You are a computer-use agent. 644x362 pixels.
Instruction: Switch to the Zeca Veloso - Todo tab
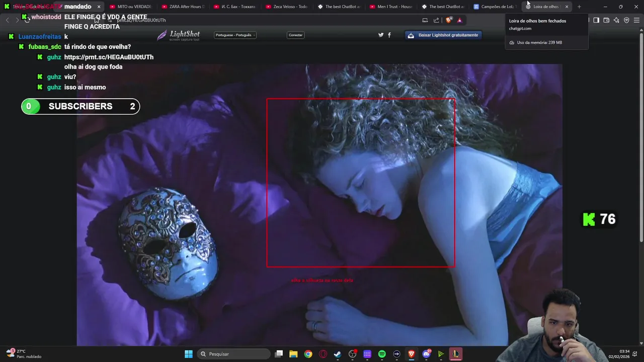pyautogui.click(x=287, y=7)
